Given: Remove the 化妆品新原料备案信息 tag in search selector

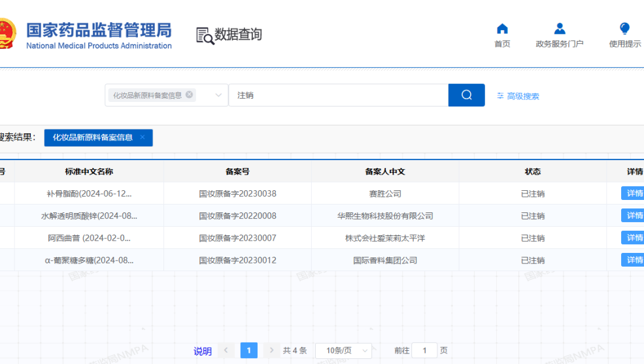Looking at the screenshot, I should point(190,95).
